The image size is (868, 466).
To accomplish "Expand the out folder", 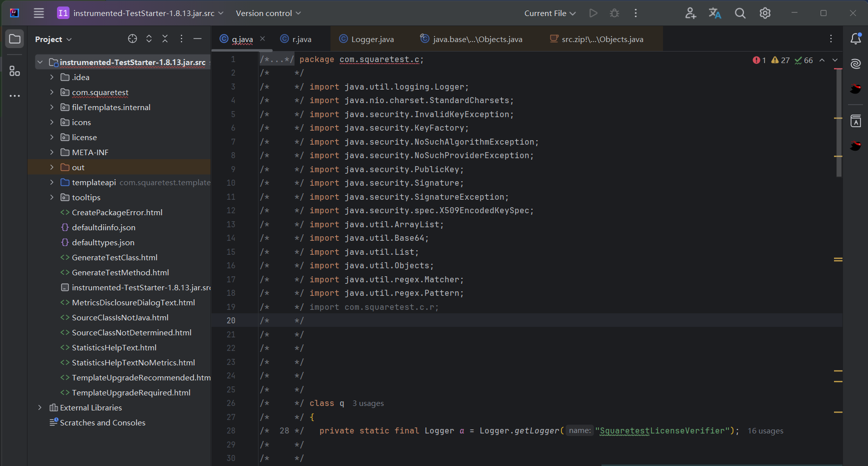I will (51, 167).
